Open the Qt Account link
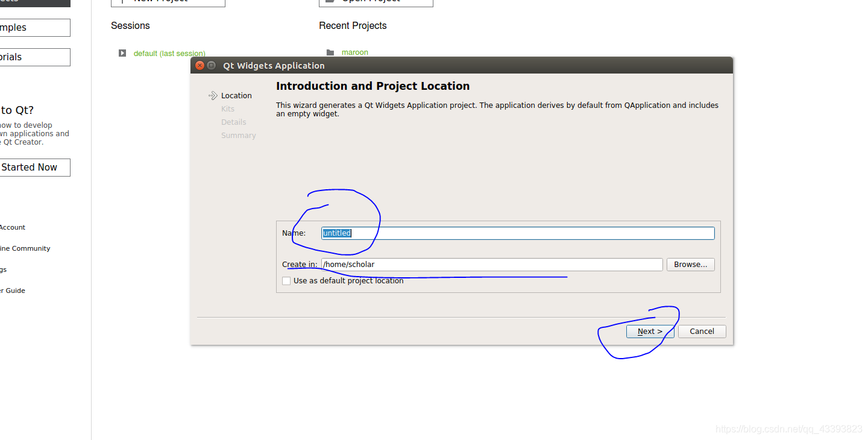The image size is (868, 440). 13,228
